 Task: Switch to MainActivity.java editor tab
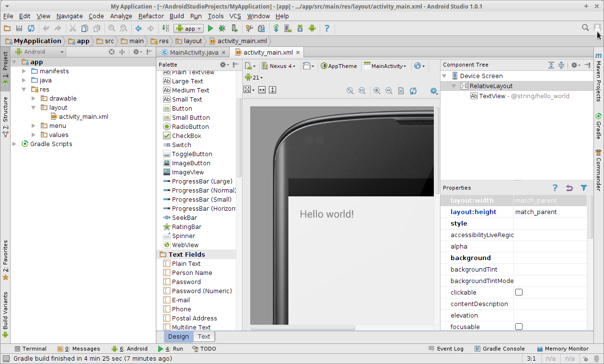(194, 53)
